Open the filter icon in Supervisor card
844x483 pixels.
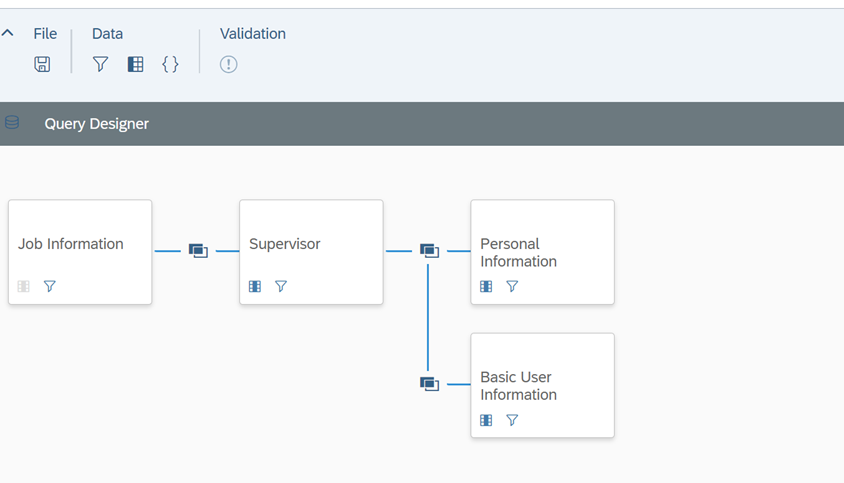[281, 286]
